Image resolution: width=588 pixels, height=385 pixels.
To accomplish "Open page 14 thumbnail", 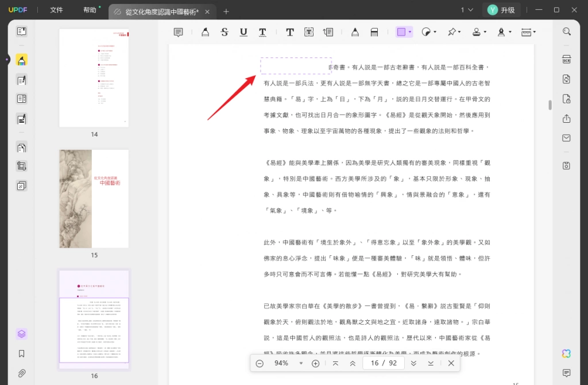I will (x=94, y=78).
